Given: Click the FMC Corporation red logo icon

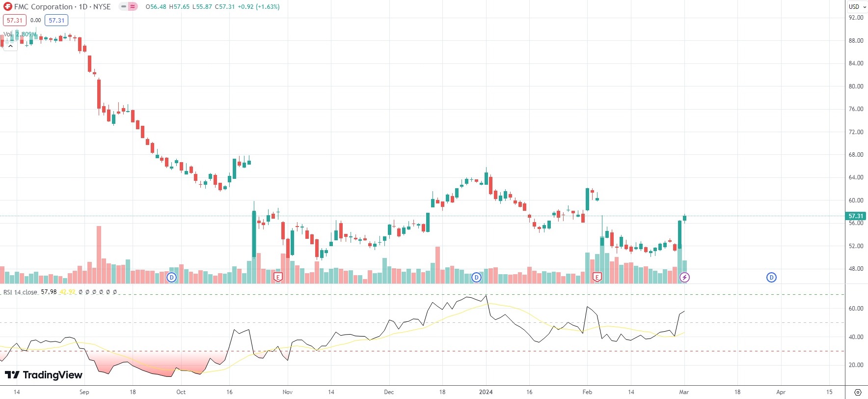Looking at the screenshot, I should tap(8, 7).
